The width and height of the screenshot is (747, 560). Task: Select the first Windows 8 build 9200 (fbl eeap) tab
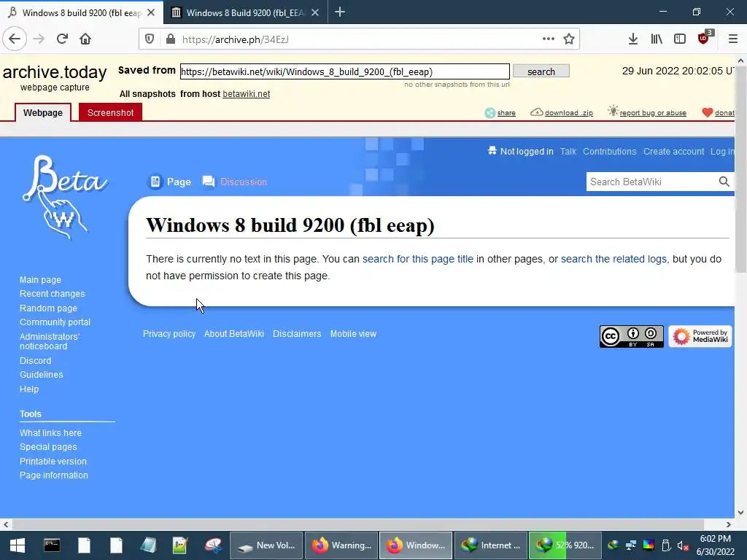tap(82, 12)
